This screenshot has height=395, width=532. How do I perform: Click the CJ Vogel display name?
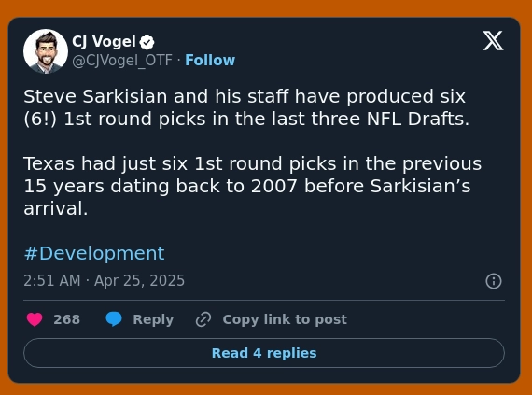click(x=104, y=42)
